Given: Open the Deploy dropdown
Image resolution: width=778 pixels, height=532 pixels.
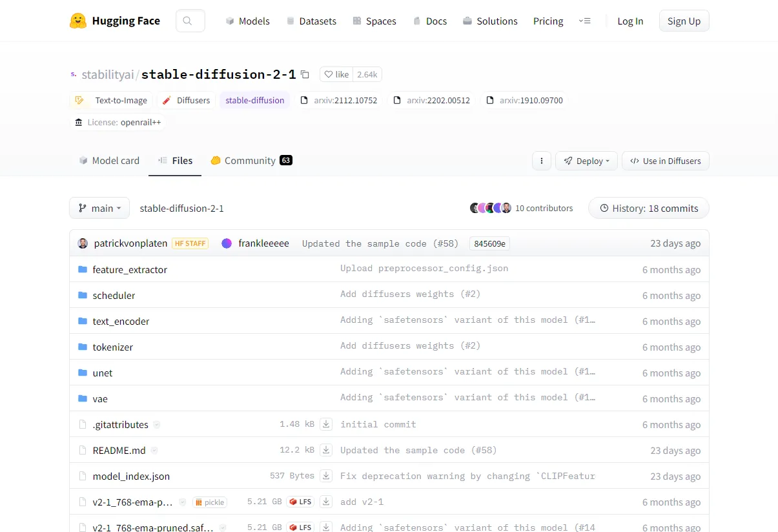Looking at the screenshot, I should point(586,161).
